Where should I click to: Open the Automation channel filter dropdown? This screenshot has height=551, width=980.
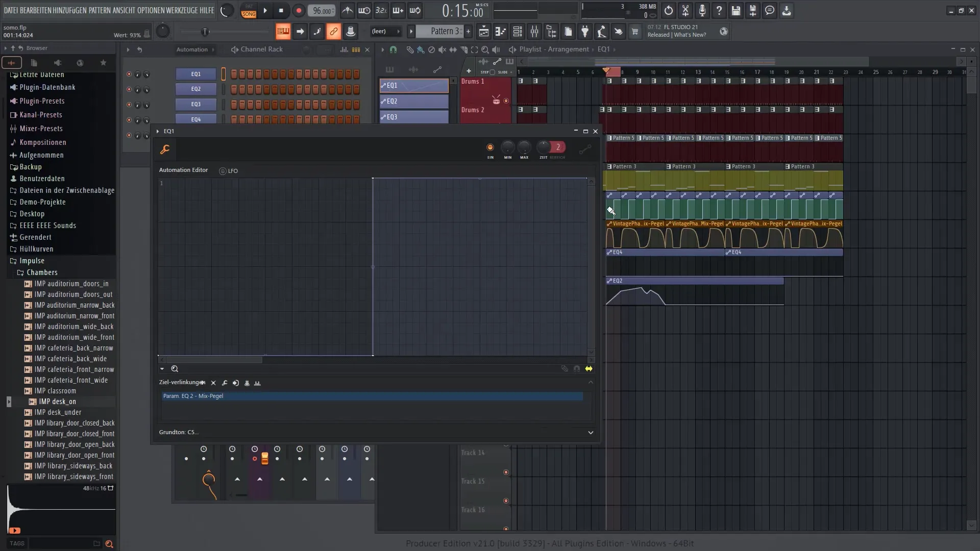pyautogui.click(x=195, y=49)
